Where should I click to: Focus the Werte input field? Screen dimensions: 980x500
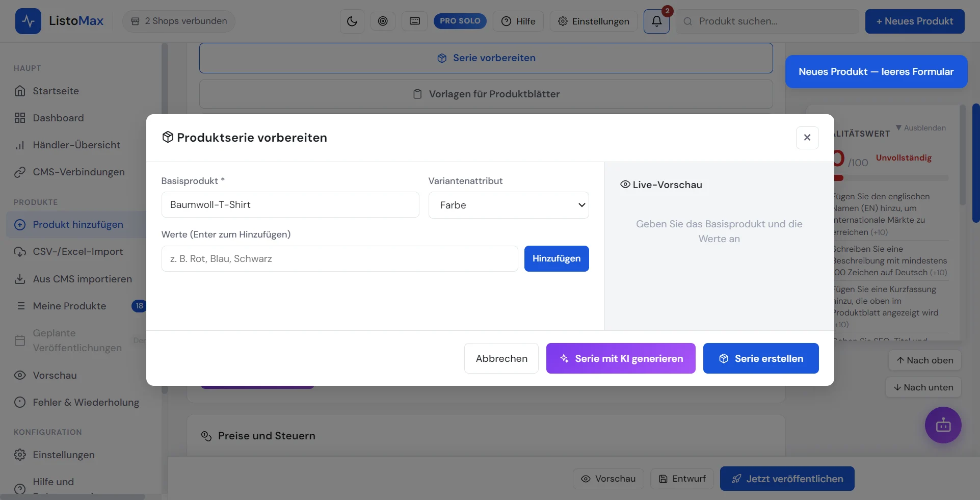click(339, 258)
